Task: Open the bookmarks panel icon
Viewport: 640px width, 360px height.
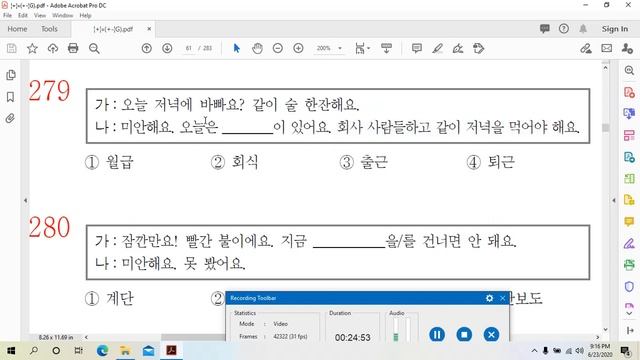Action: tap(11, 97)
